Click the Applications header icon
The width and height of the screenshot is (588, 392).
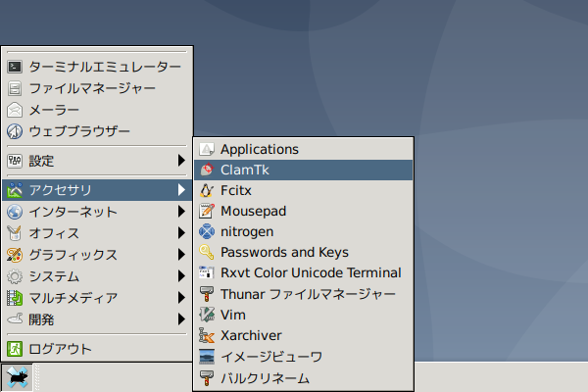(207, 149)
